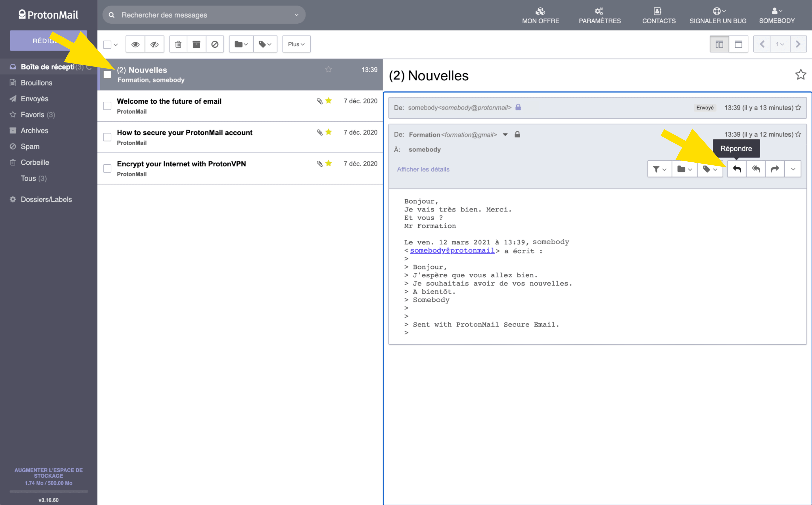Image resolution: width=812 pixels, height=505 pixels.
Task: Open SOMEBODY account menu
Action: tap(777, 16)
